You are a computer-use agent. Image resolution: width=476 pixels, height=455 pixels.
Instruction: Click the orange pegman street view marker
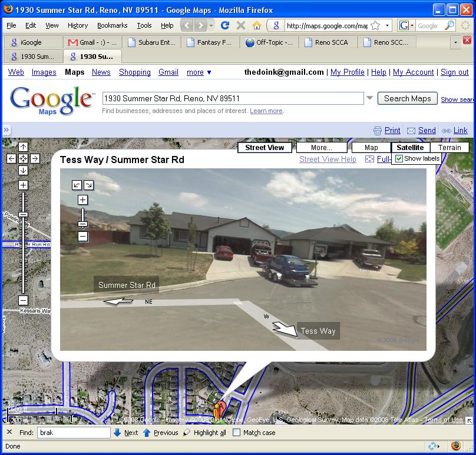(x=219, y=408)
